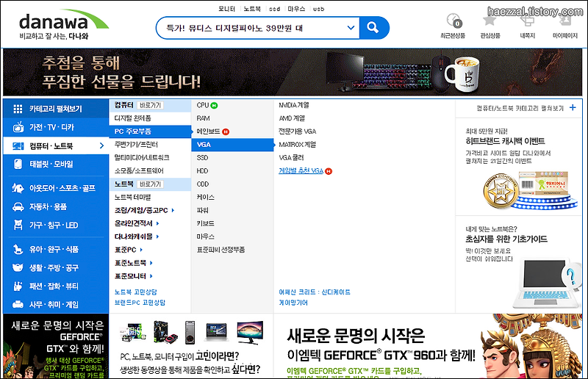Select 아웃도어·스포츠·골프 category
The height and width of the screenshot is (379, 588).
click(56, 188)
